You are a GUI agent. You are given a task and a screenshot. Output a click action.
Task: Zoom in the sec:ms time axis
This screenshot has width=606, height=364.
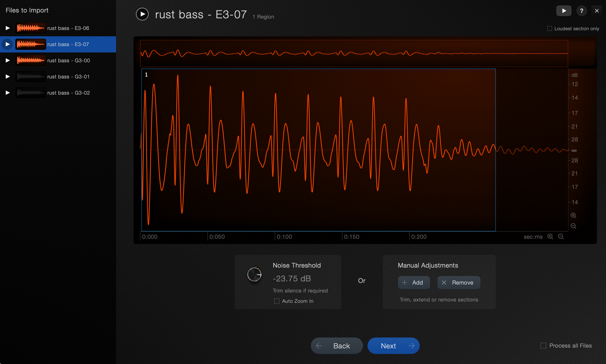tap(550, 237)
